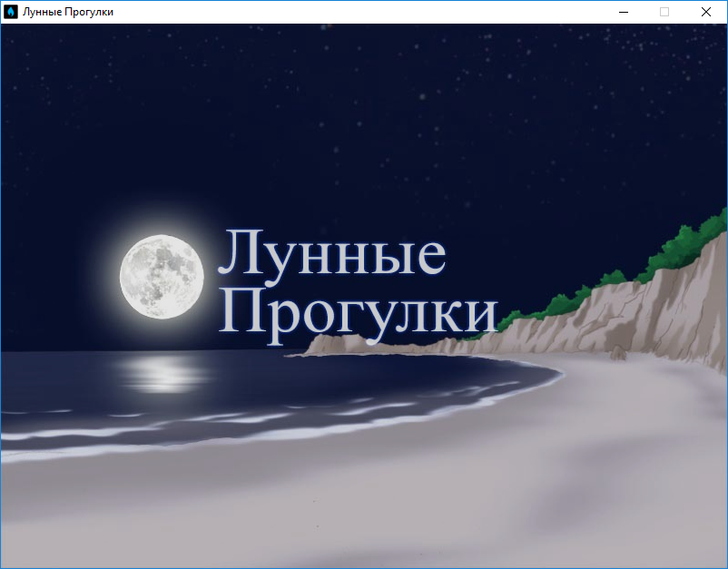Close the Лунные Прогулки window
The image size is (728, 569).
click(x=706, y=12)
